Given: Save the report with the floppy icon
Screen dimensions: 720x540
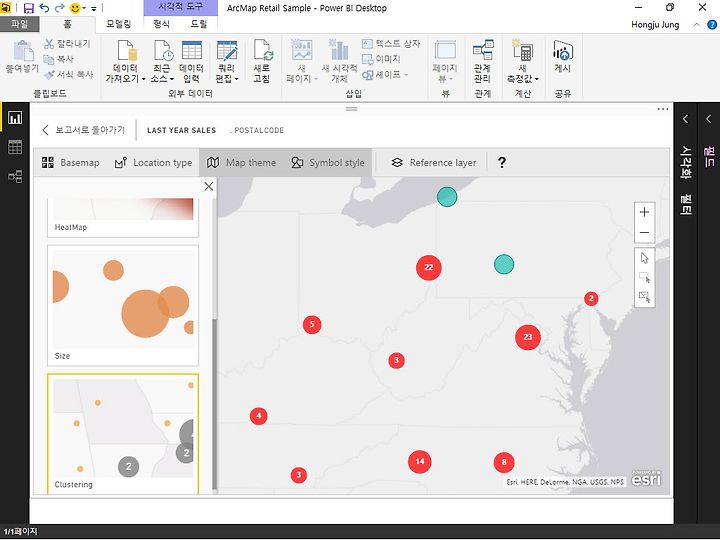Looking at the screenshot, I should [x=28, y=8].
